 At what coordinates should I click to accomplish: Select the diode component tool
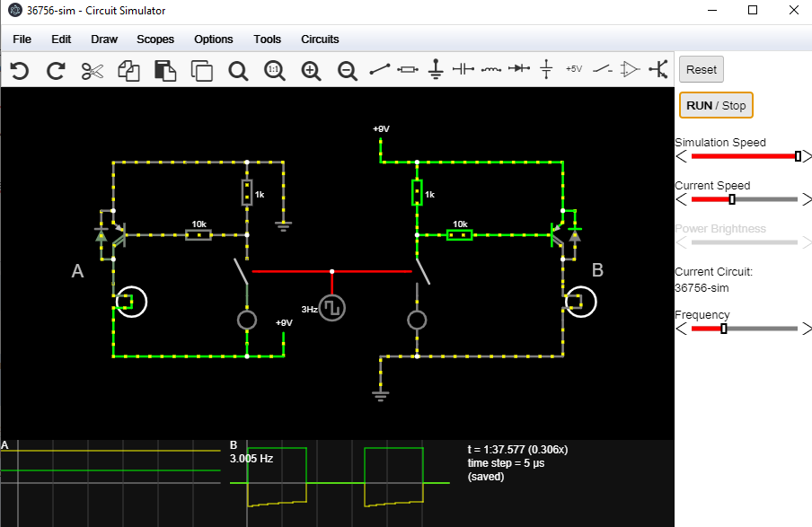coord(518,69)
